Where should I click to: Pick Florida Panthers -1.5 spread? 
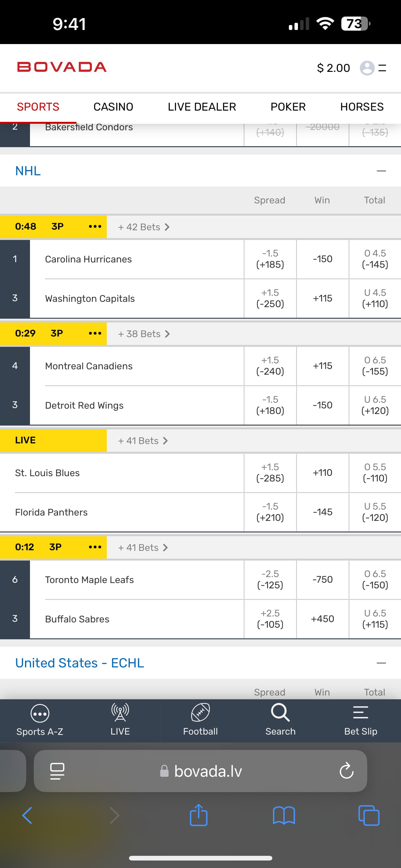pyautogui.click(x=270, y=512)
